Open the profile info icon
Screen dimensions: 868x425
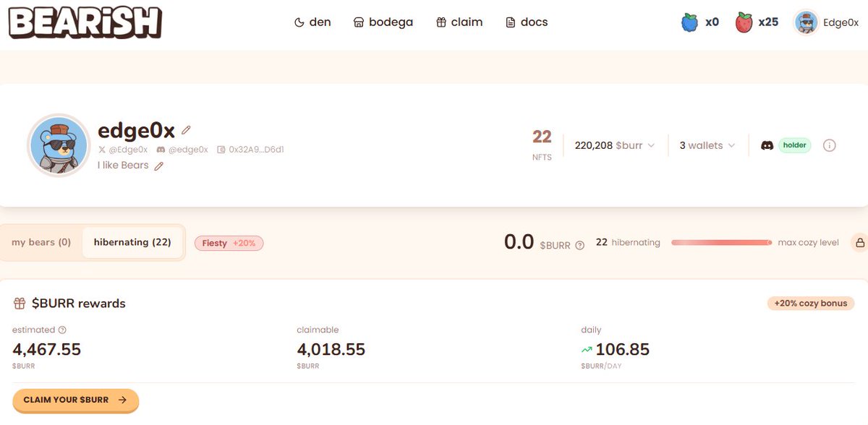point(830,145)
